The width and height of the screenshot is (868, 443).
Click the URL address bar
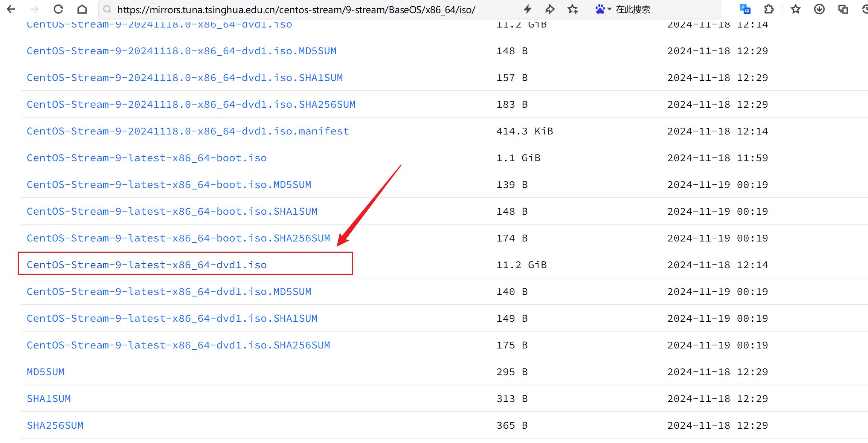click(296, 9)
